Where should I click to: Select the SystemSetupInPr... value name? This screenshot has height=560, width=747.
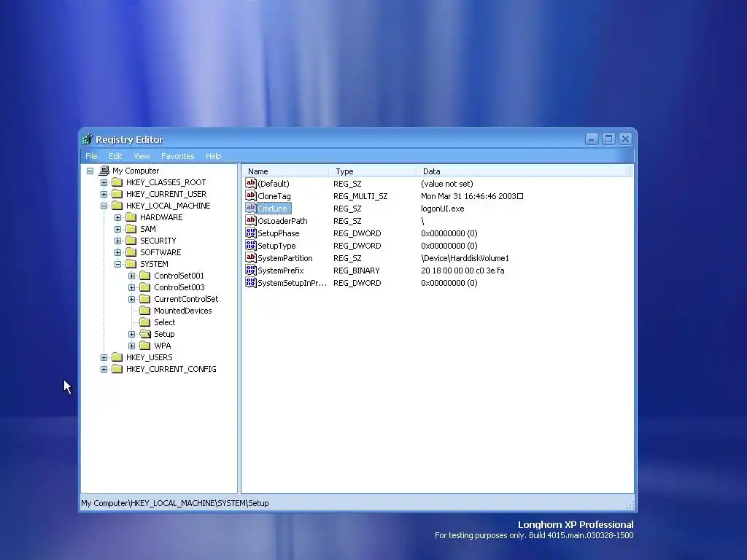click(x=292, y=283)
